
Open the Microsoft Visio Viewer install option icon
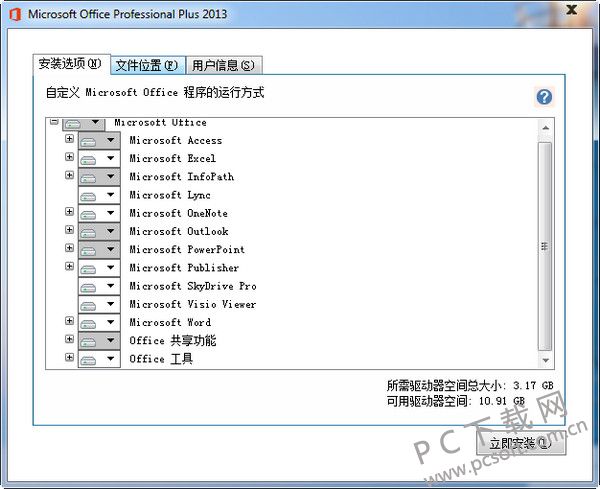(x=98, y=305)
